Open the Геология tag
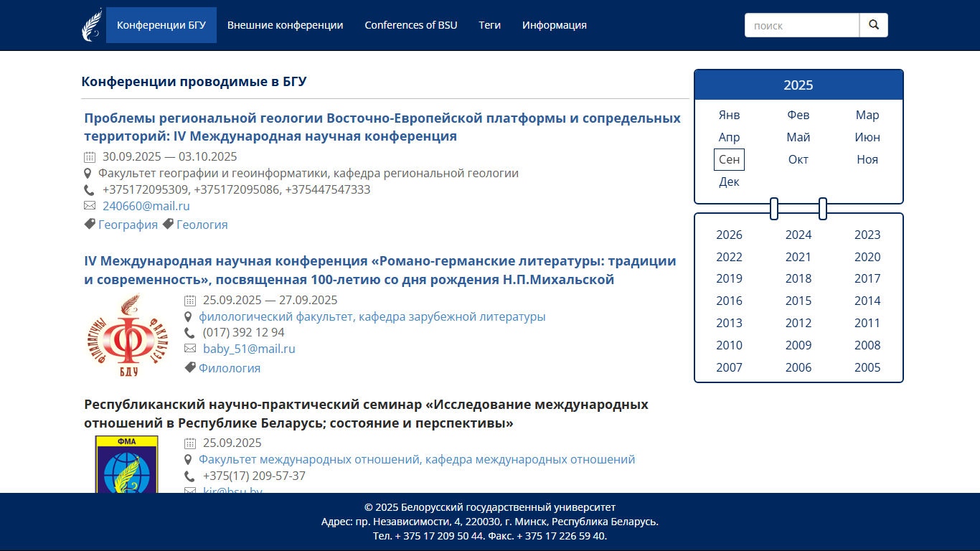The width and height of the screenshot is (980, 551). pos(202,225)
